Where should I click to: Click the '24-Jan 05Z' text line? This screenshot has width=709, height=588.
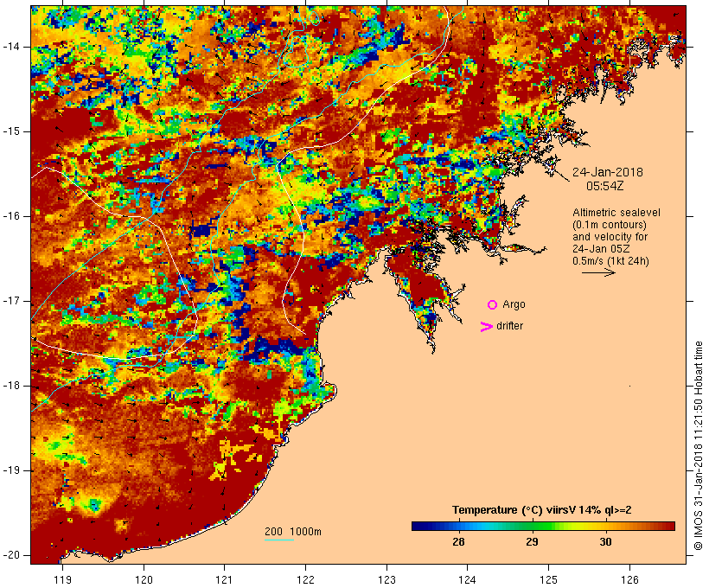(601, 249)
